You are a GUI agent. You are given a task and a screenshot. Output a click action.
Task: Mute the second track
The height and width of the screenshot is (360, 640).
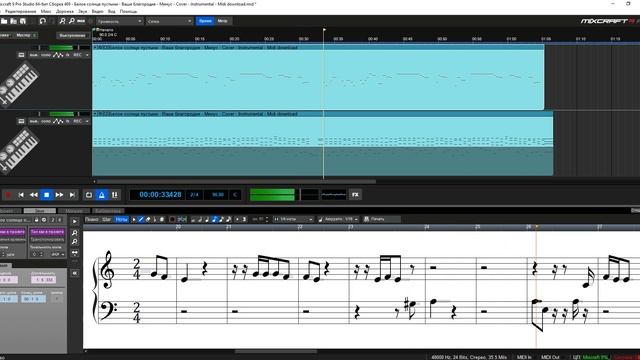(x=33, y=121)
